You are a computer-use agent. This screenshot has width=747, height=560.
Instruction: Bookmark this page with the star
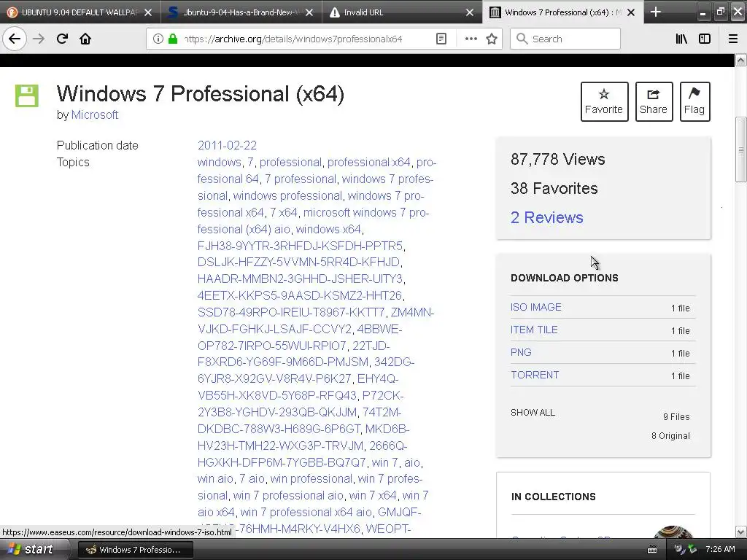tap(492, 39)
